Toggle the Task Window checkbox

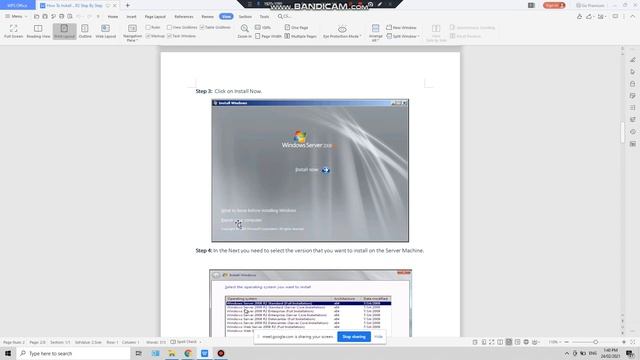click(x=182, y=36)
